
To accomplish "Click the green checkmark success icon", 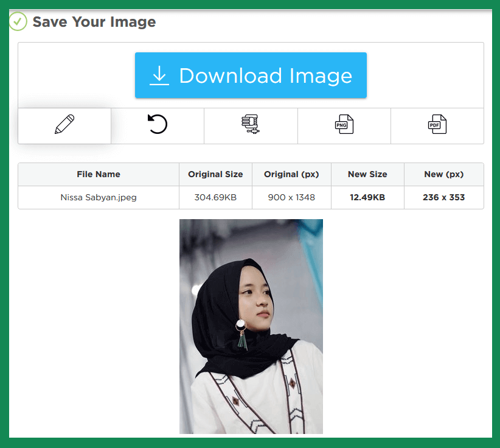I will pyautogui.click(x=18, y=22).
